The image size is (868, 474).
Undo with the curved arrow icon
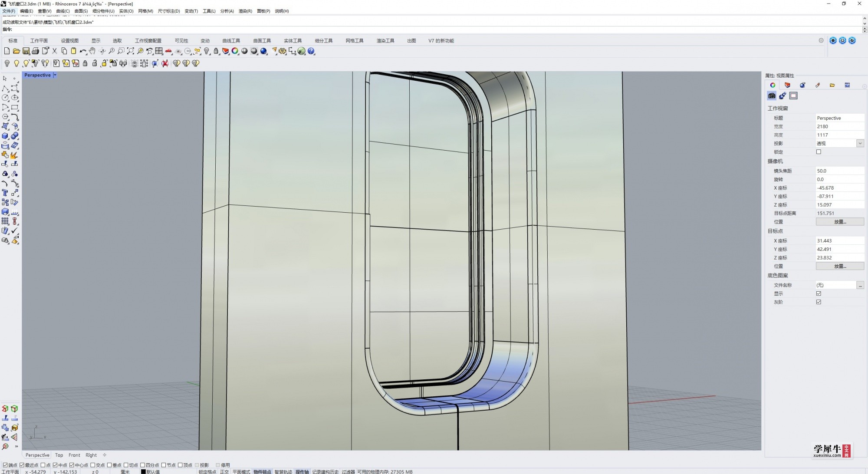[83, 51]
